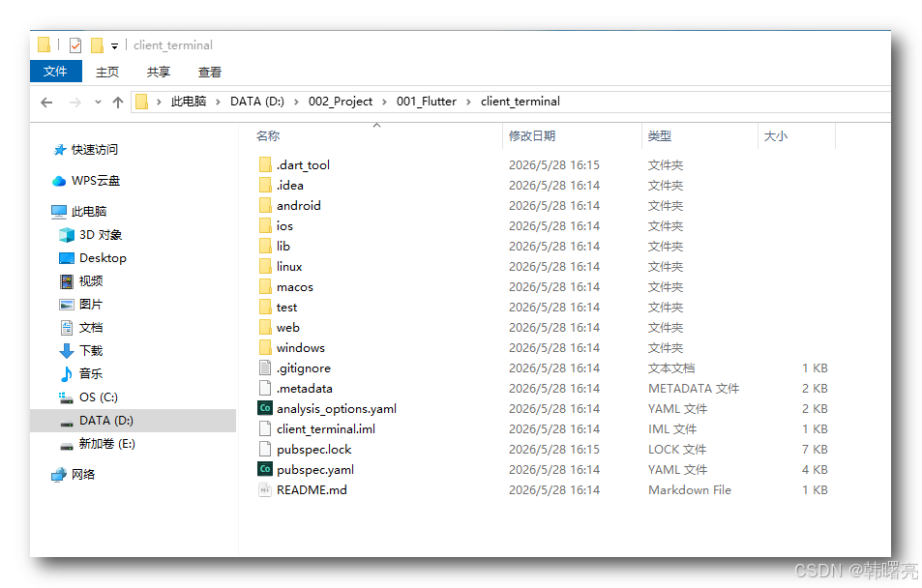Click the analysis_options.yaml file icon
This screenshot has height=588, width=922.
[265, 408]
